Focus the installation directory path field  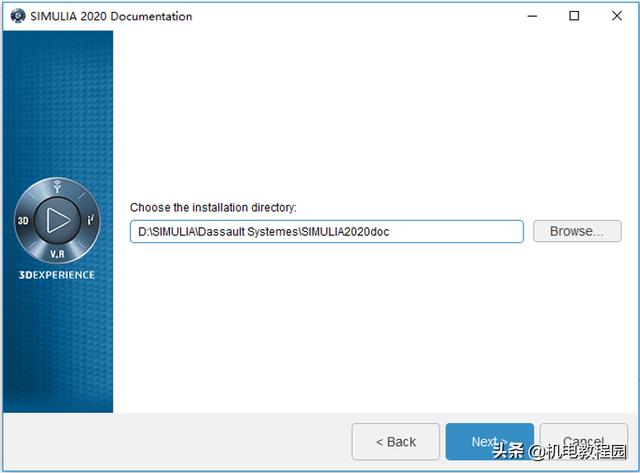click(x=327, y=231)
